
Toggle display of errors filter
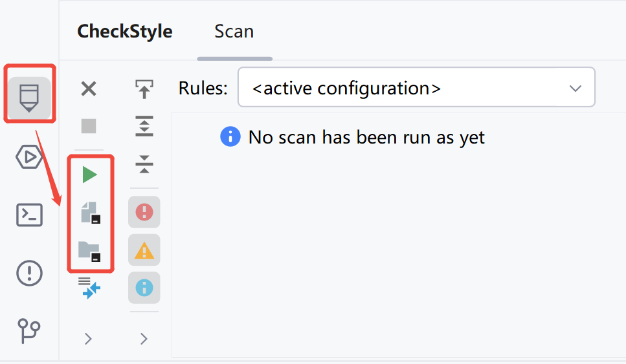point(144,212)
